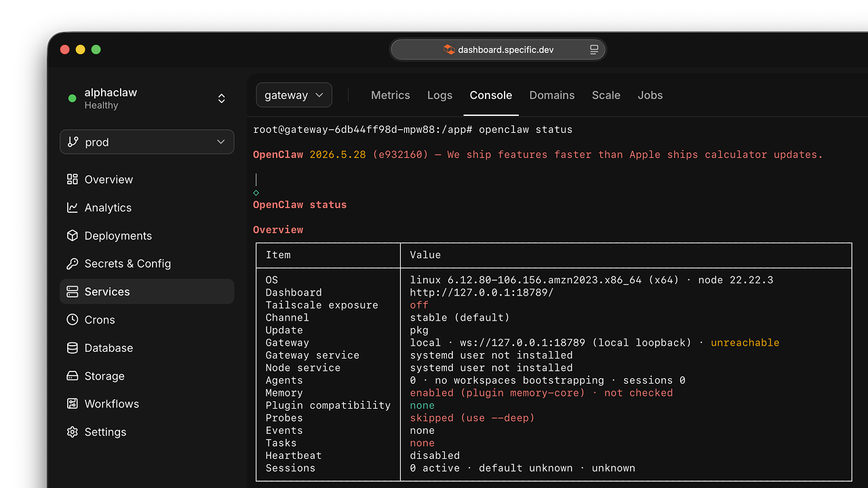Image resolution: width=868 pixels, height=488 pixels.
Task: Open the Scale tab
Action: [606, 95]
